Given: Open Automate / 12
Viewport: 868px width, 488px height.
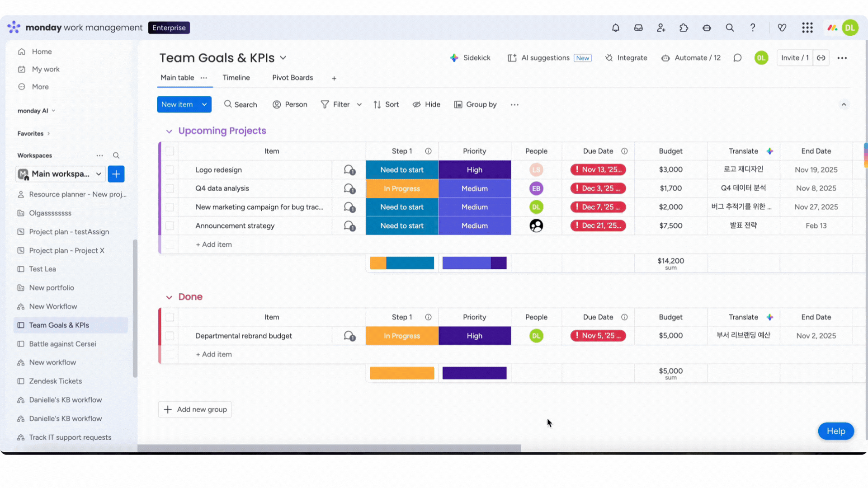Looking at the screenshot, I should (x=691, y=58).
